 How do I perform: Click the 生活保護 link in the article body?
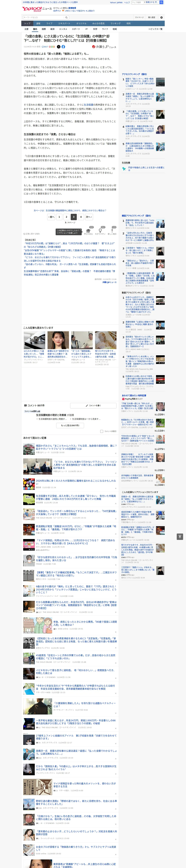pos(89,105)
